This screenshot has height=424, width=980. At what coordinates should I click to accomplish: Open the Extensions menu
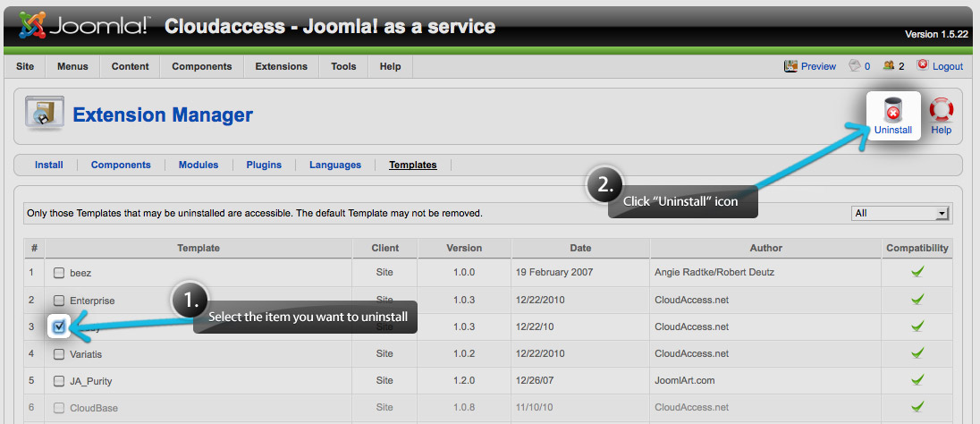(x=282, y=66)
